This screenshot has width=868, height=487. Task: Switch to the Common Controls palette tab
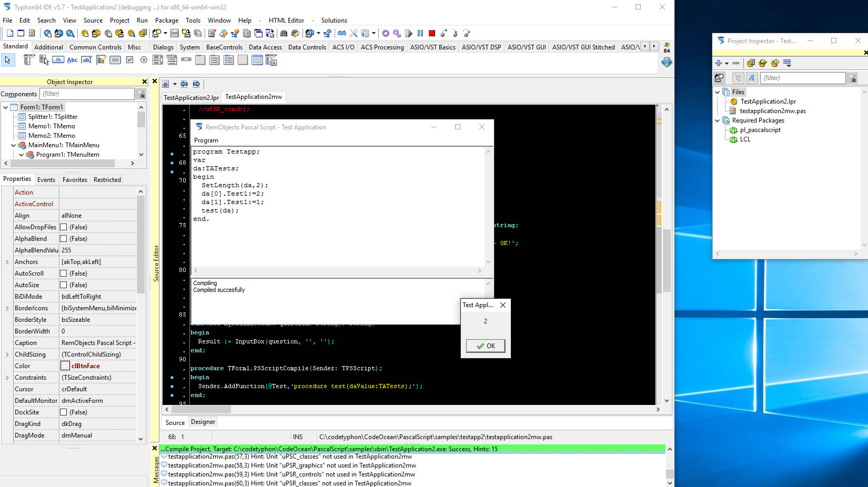[x=95, y=47]
